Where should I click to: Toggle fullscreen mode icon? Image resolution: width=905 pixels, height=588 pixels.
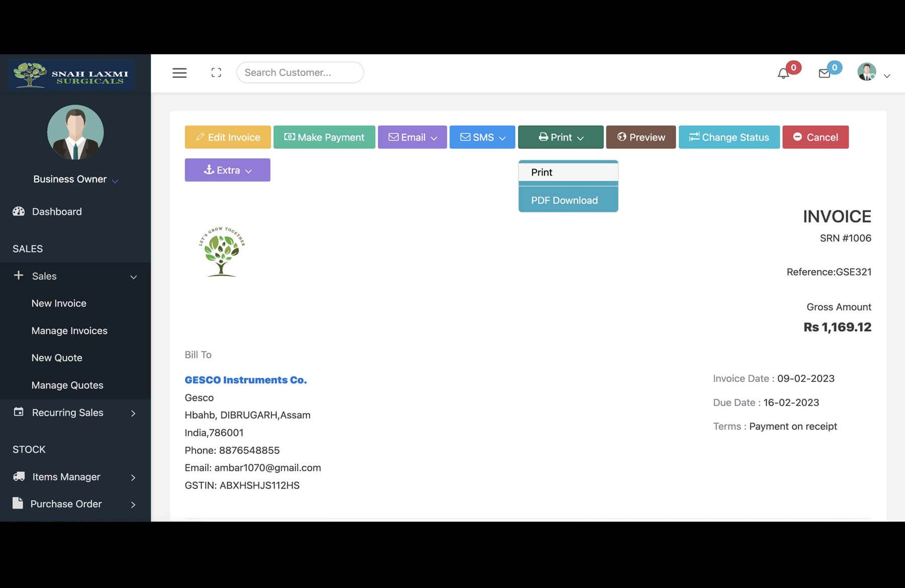coord(216,73)
